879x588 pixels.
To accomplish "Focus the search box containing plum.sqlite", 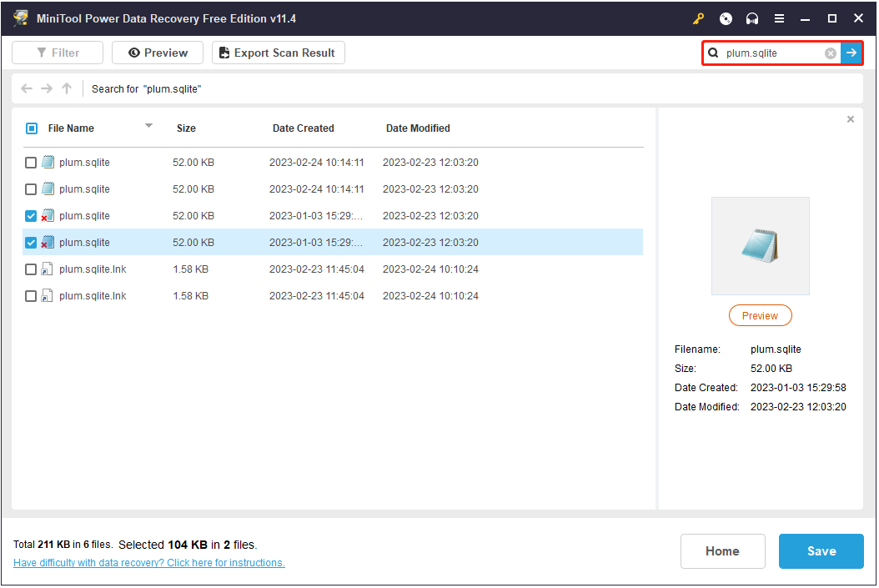I will (772, 53).
